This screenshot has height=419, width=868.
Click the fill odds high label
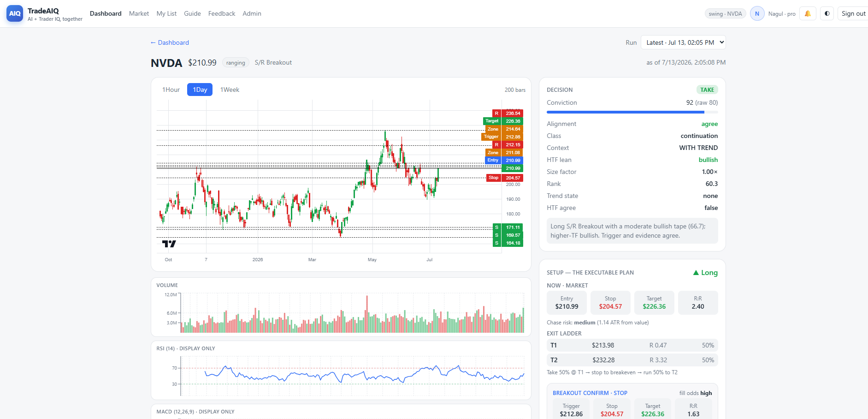tap(695, 393)
